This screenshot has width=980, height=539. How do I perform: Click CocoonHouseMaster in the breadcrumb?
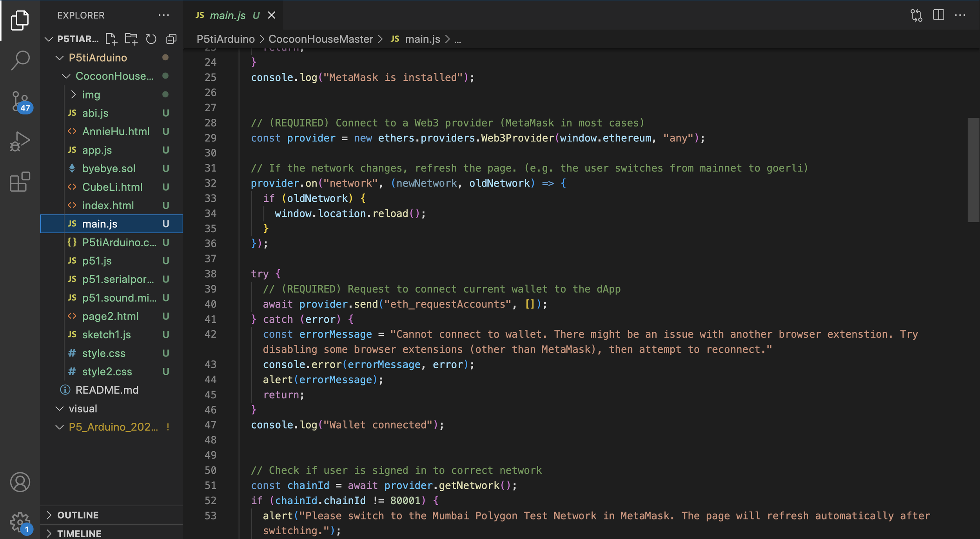point(320,39)
